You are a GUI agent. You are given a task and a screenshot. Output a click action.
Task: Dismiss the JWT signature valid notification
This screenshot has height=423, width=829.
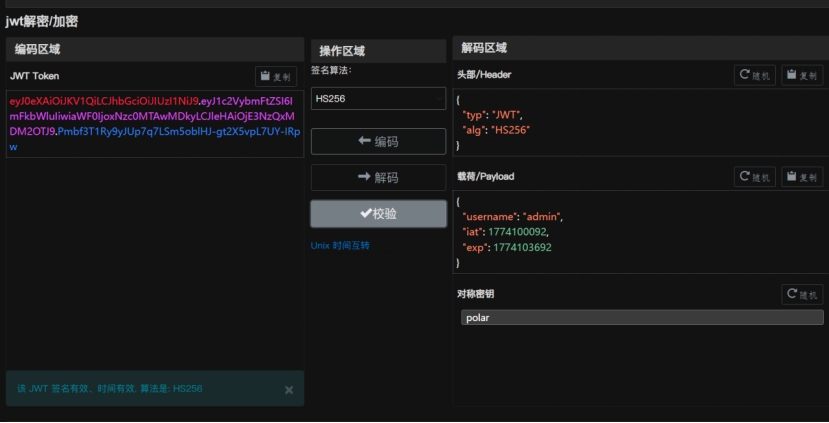[x=289, y=390]
